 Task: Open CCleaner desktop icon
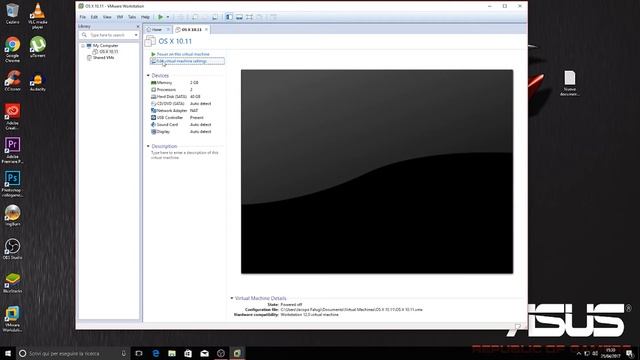pos(12,81)
